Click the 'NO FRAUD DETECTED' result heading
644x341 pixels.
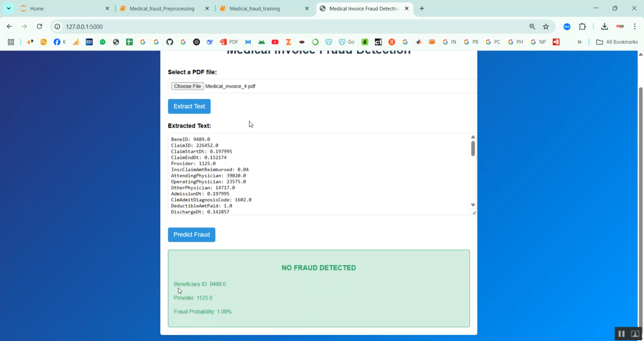click(319, 268)
